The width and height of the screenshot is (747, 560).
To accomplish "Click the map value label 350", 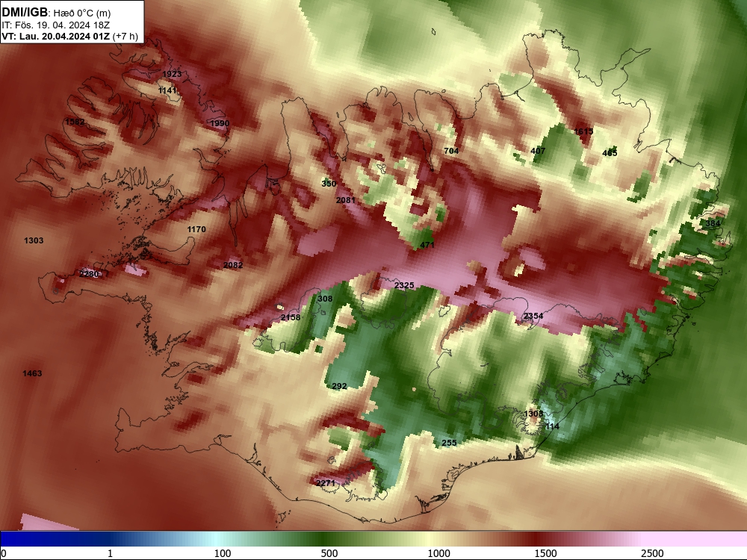I will click(x=329, y=184).
